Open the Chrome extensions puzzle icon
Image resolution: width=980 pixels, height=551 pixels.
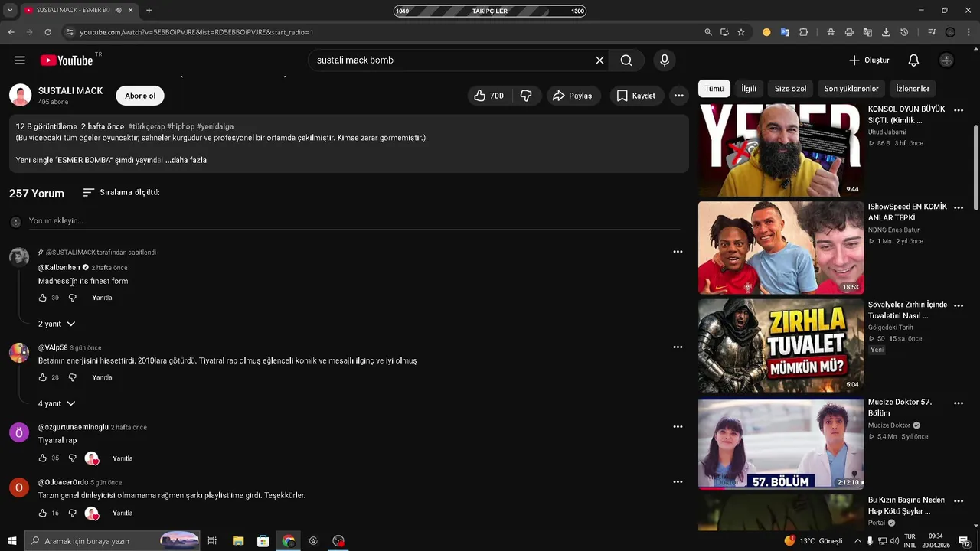click(803, 32)
